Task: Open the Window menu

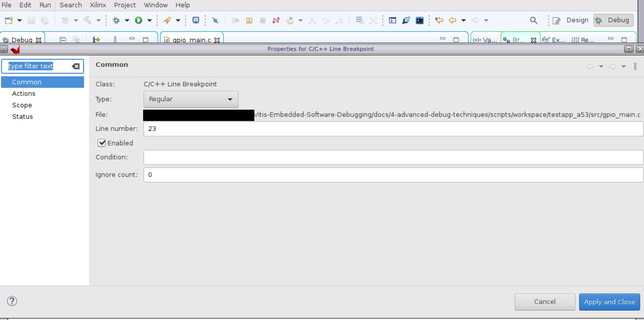Action: pos(156,5)
